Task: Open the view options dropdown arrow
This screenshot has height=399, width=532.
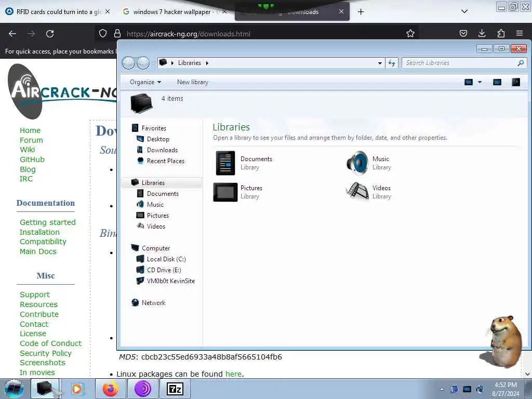Action: pos(480,82)
